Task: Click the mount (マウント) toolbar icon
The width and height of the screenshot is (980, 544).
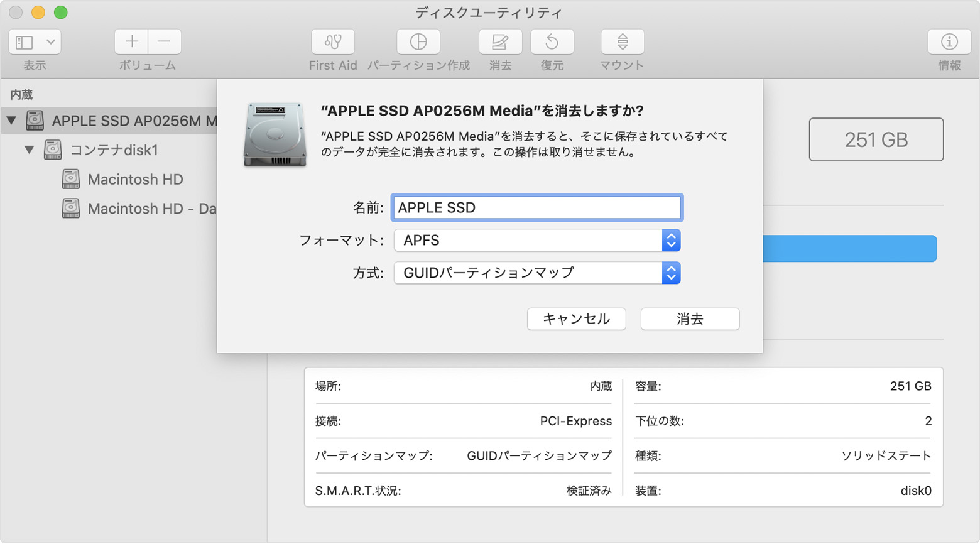Action: coord(622,42)
